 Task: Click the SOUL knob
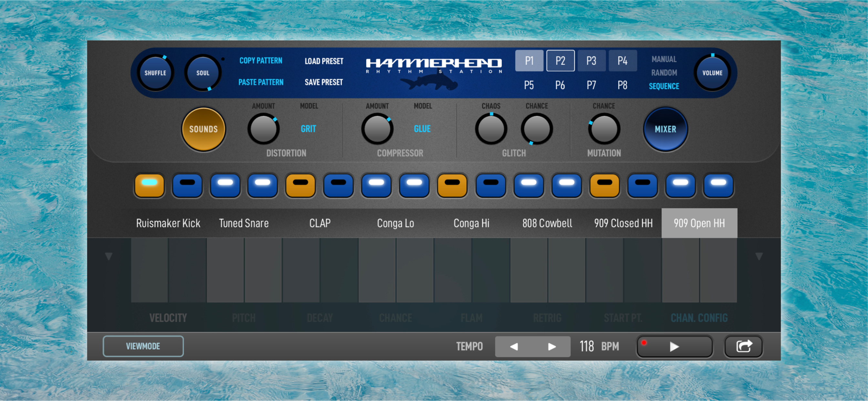pos(203,73)
